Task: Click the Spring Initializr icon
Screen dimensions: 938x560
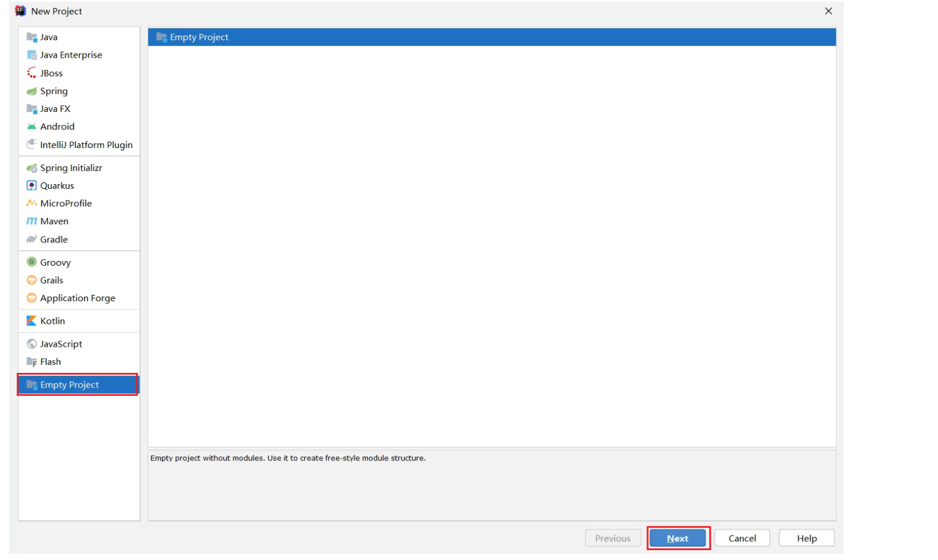Action: (31, 168)
